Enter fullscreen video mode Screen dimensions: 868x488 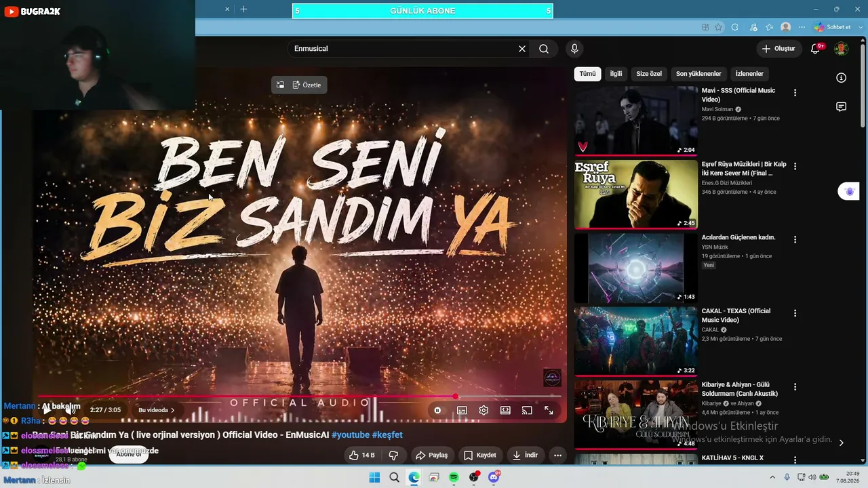click(549, 410)
